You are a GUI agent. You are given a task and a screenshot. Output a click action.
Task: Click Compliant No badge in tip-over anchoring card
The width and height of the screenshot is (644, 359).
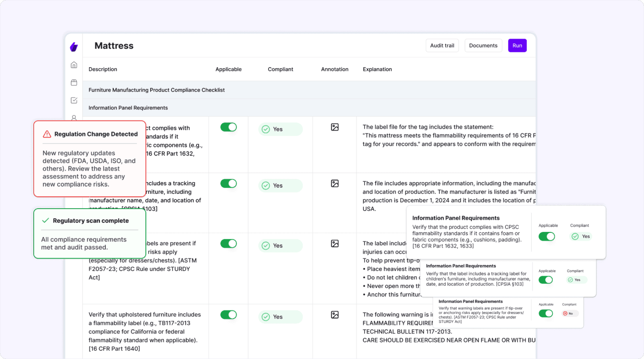[x=570, y=314]
